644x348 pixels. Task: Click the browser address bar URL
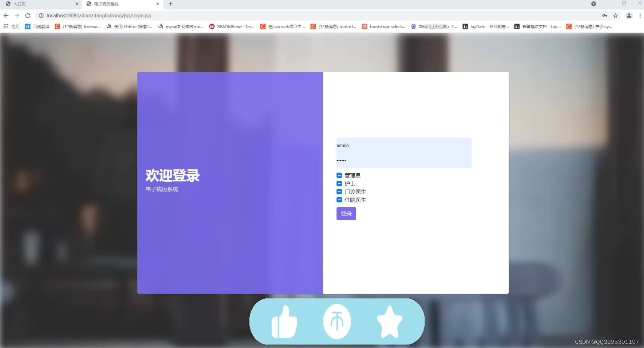(99, 15)
